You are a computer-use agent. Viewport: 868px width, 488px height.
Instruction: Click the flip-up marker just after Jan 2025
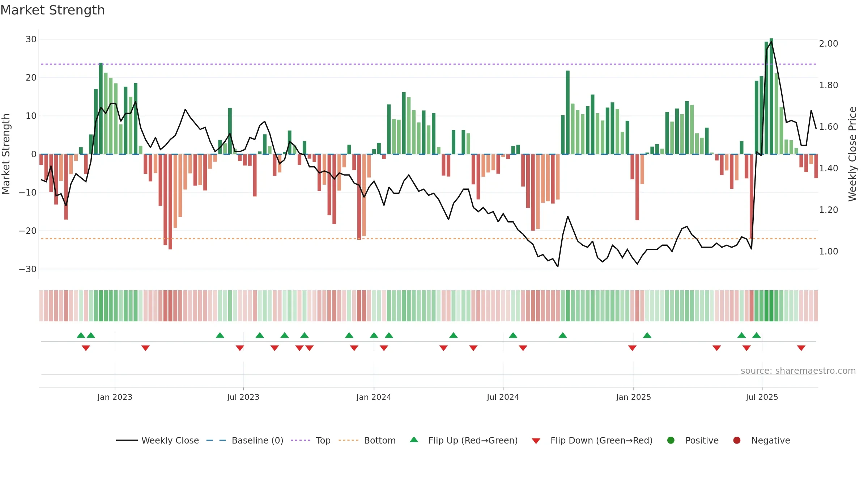647,335
